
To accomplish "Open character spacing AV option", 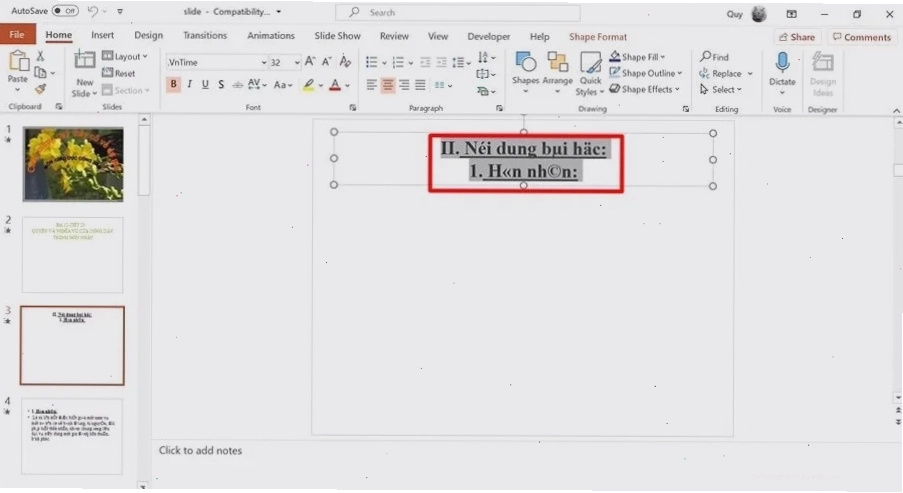I will 257,85.
